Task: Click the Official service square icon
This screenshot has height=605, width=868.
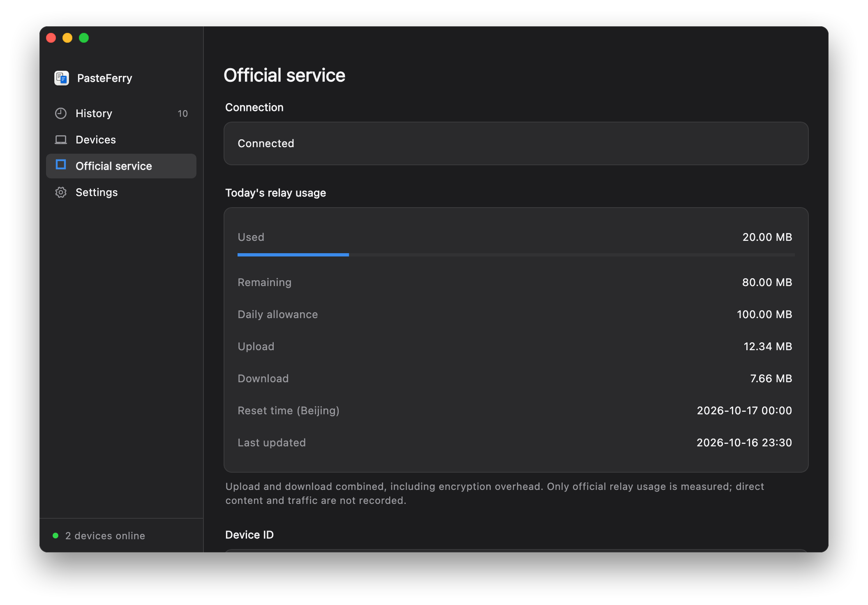Action: 61,165
